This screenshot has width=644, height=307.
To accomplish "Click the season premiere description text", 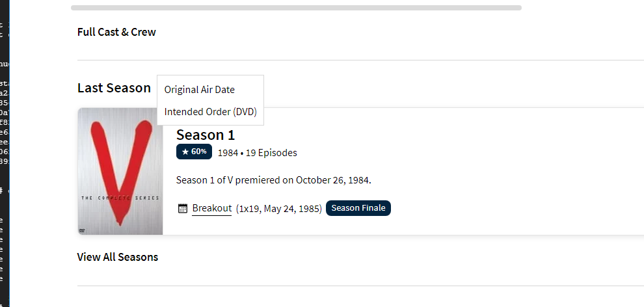I will 273,180.
